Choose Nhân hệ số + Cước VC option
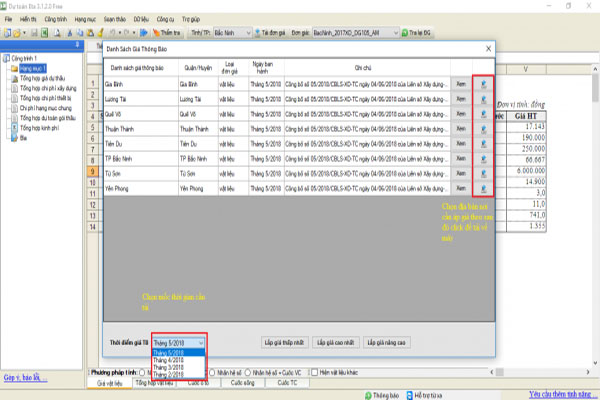 pyautogui.click(x=249, y=371)
